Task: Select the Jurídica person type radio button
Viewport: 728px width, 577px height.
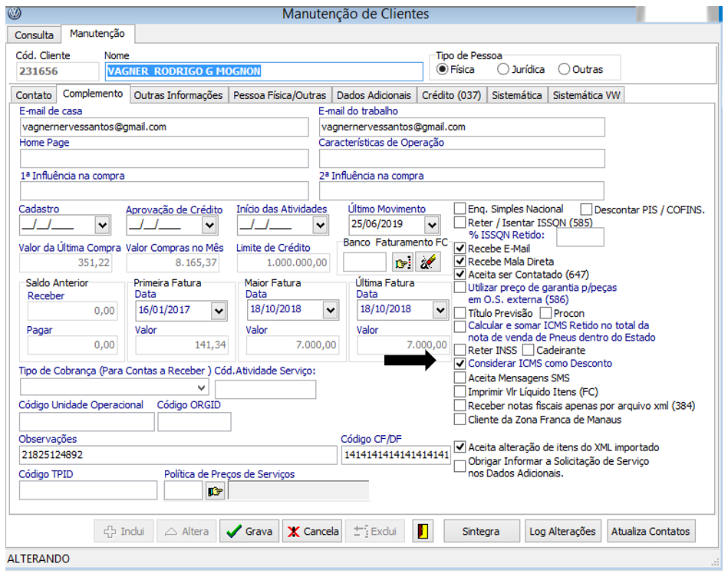Action: [x=503, y=69]
